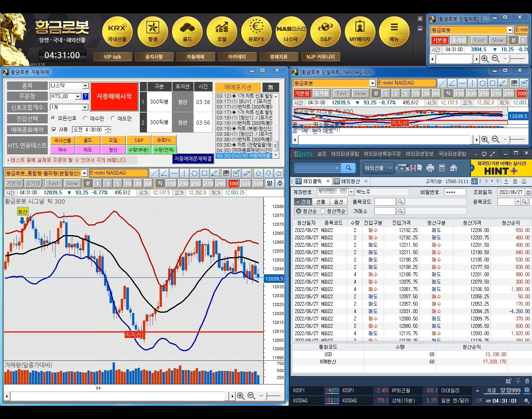Open 종목 dropdown showing 나스닥
The image size is (532, 419).
(x=85, y=86)
